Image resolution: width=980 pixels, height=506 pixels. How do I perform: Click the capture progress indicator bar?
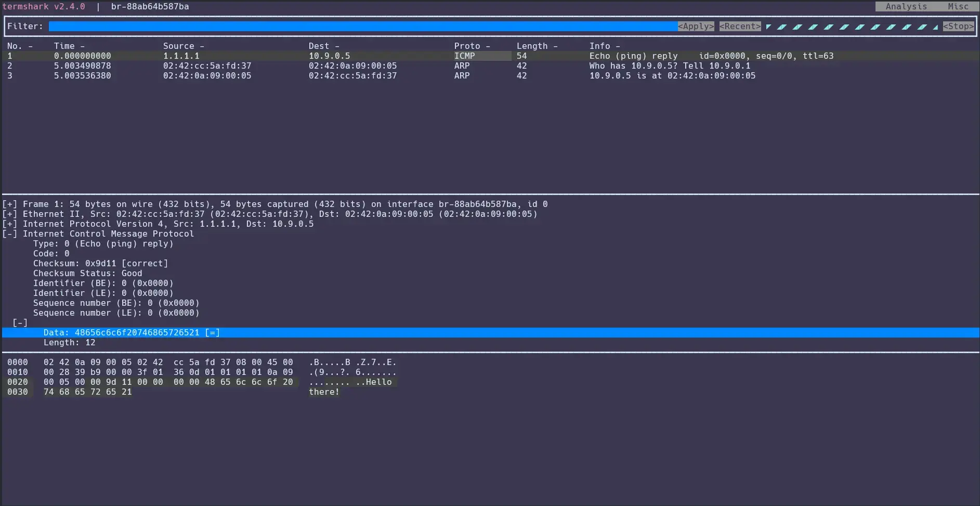[852, 27]
